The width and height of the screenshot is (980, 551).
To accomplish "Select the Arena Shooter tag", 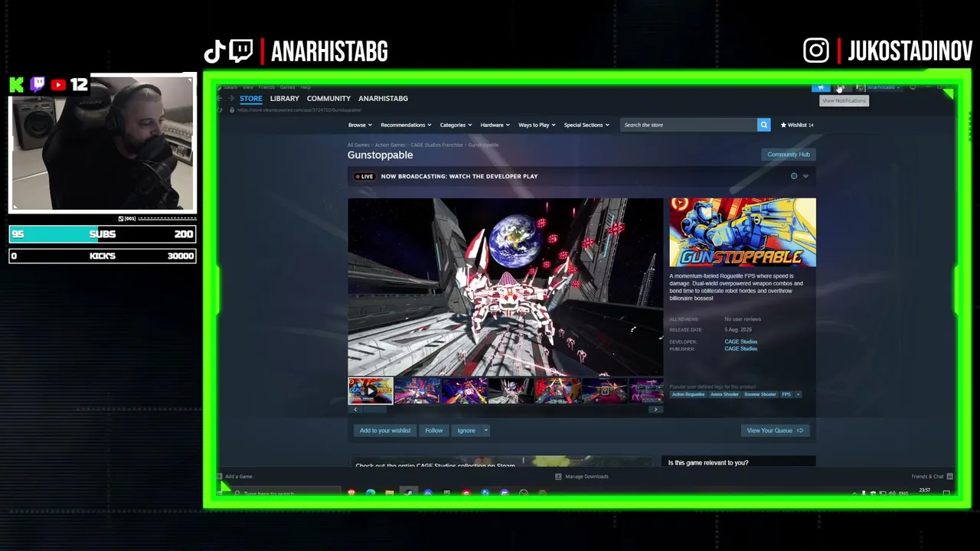I will tap(725, 394).
